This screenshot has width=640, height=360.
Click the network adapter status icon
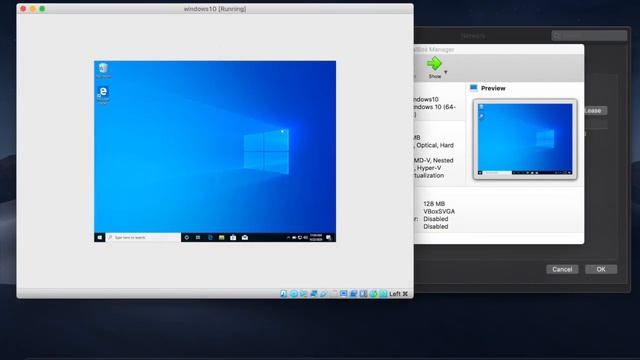313,293
